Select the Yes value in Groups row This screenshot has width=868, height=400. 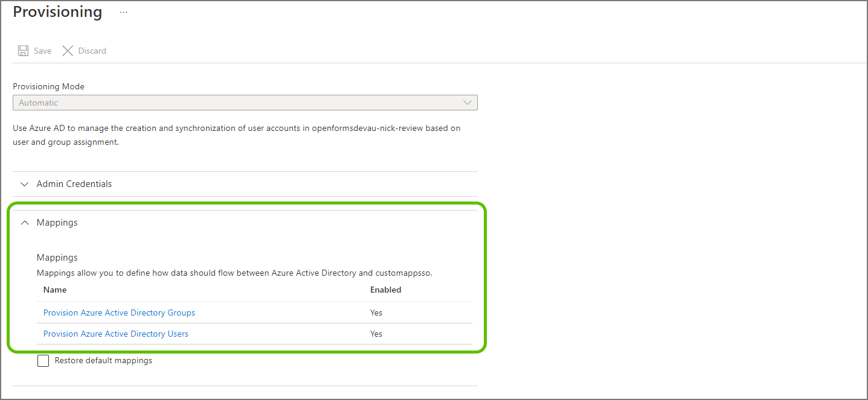[x=376, y=313]
